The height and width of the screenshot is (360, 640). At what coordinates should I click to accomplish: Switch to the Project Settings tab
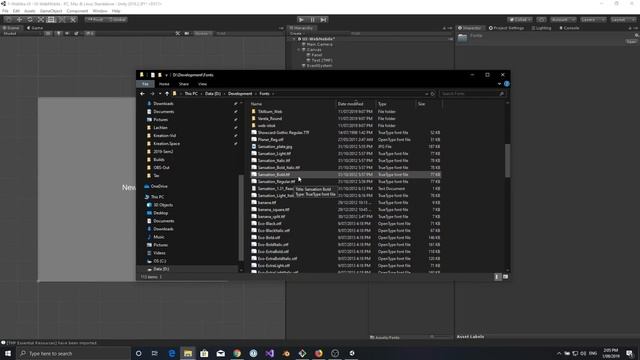pos(507,28)
